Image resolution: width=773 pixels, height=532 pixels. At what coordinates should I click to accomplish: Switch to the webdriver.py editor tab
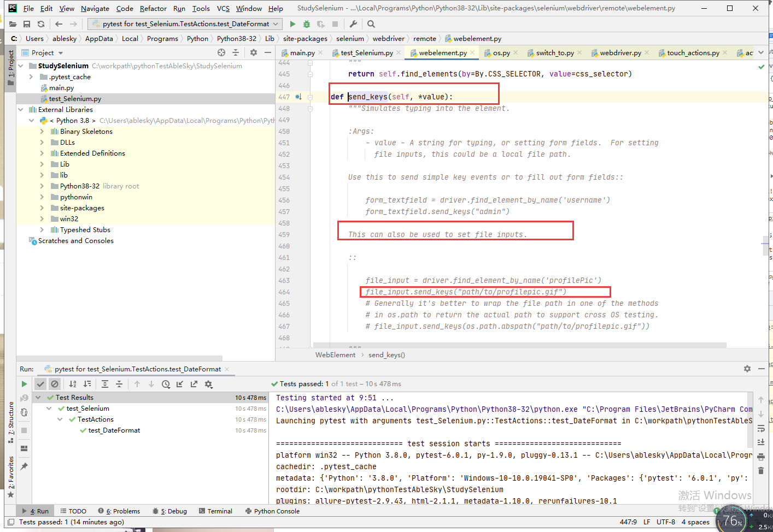tap(620, 52)
